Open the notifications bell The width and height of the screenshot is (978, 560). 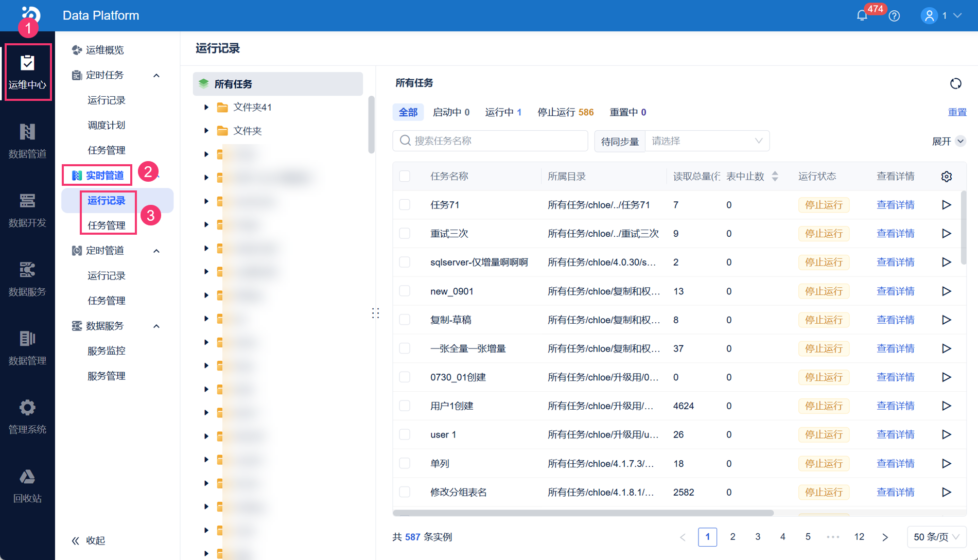[862, 15]
